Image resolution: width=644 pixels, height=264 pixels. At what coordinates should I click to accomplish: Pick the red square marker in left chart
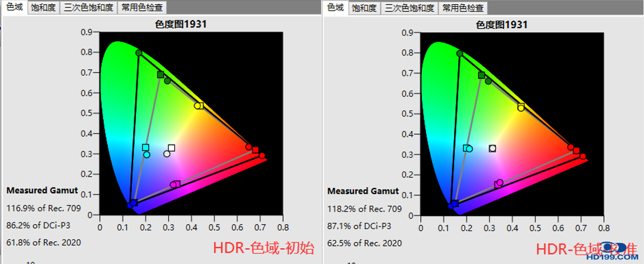pyautogui.click(x=255, y=150)
